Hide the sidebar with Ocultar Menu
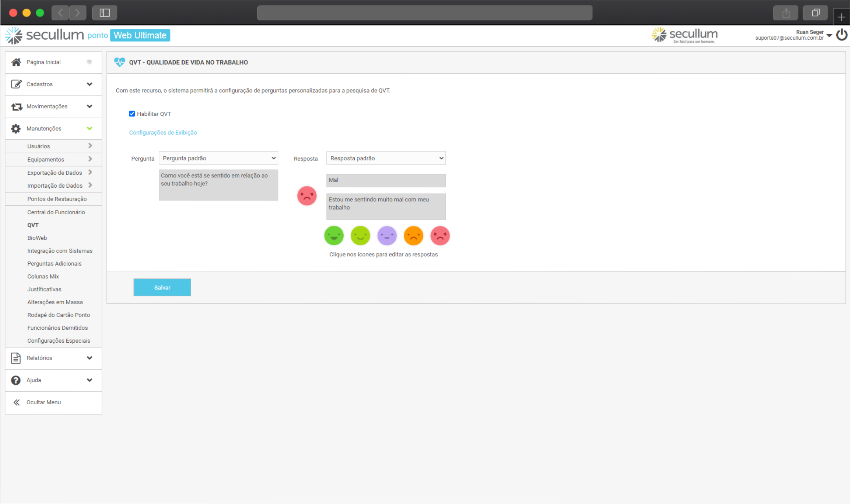This screenshot has height=504, width=850. pos(43,402)
